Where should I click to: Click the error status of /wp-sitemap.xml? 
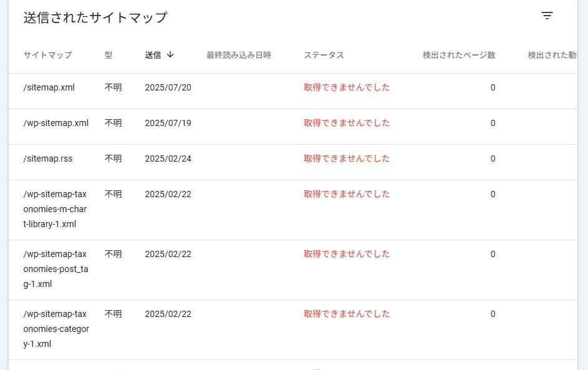point(347,123)
